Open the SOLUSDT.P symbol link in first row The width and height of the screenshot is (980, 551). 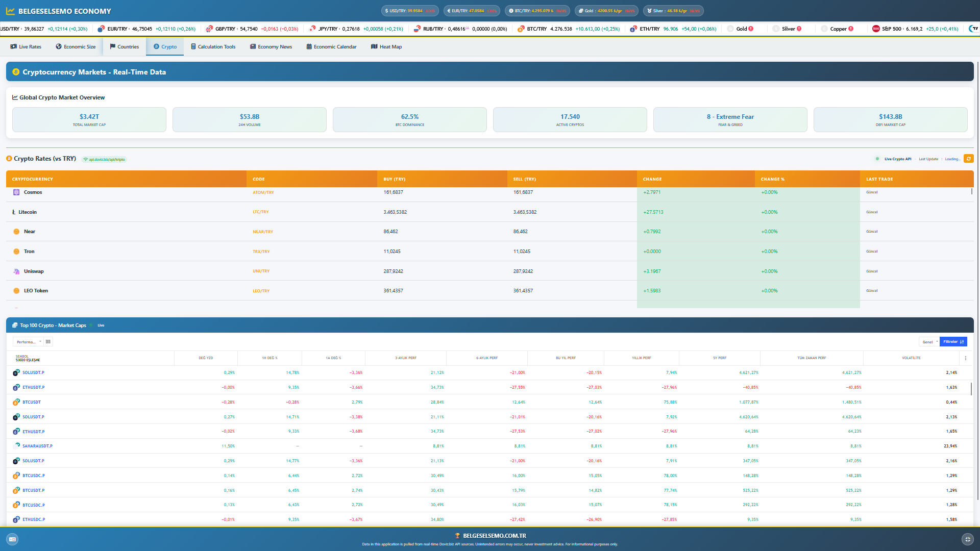click(33, 373)
